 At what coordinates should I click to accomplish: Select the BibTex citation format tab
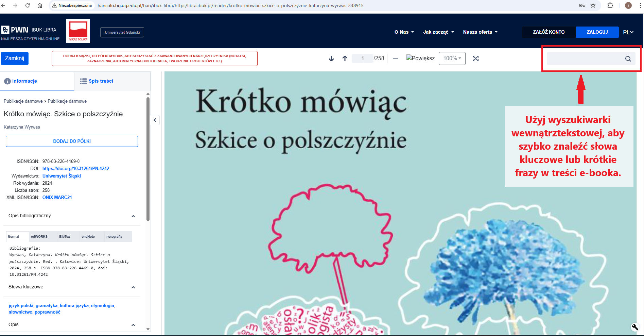65,237
